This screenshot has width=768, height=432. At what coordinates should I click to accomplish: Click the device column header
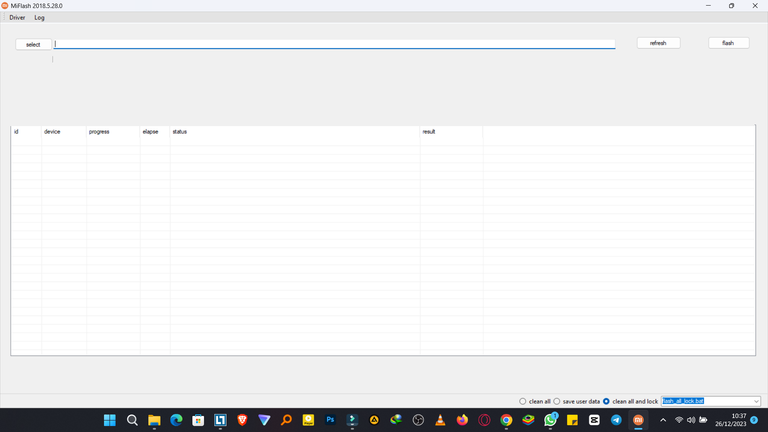[64, 132]
